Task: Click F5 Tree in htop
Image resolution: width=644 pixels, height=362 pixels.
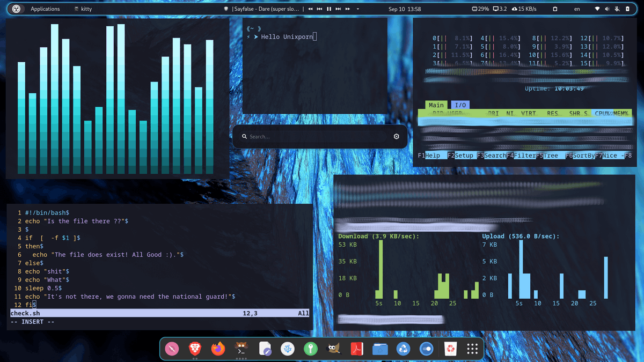Action: 550,156
